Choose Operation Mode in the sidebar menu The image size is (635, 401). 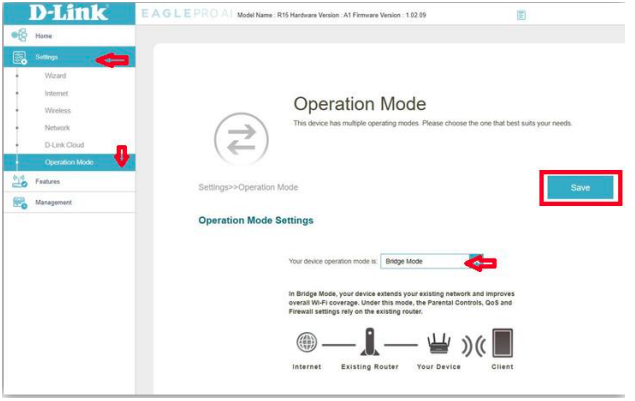point(68,162)
